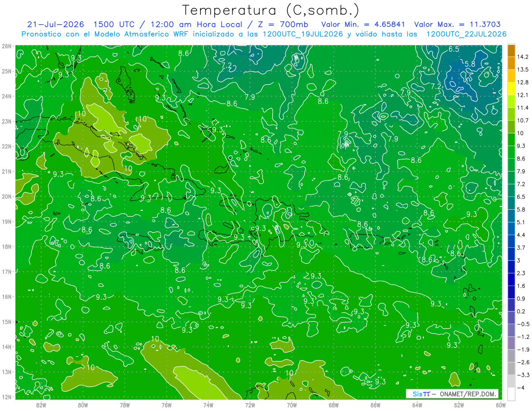Click the 20N latitude axis label
The image size is (532, 411).
pos(6,196)
